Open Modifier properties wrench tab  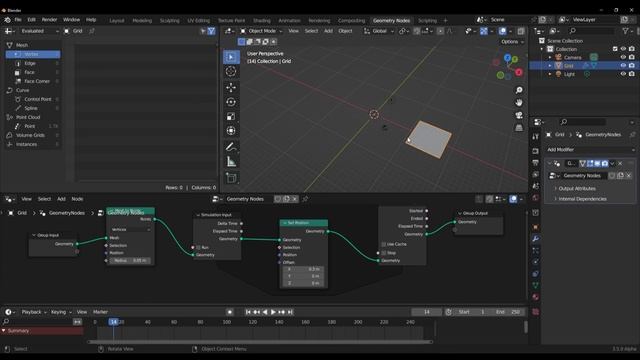coord(536,239)
